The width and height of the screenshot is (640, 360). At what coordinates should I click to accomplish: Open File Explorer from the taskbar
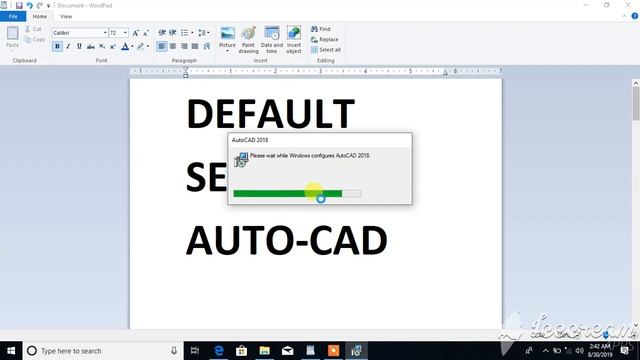click(264, 351)
